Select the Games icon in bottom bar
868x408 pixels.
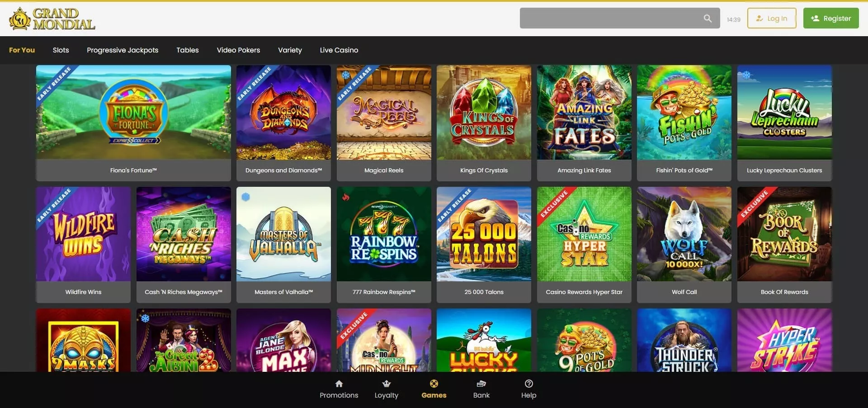pos(434,384)
